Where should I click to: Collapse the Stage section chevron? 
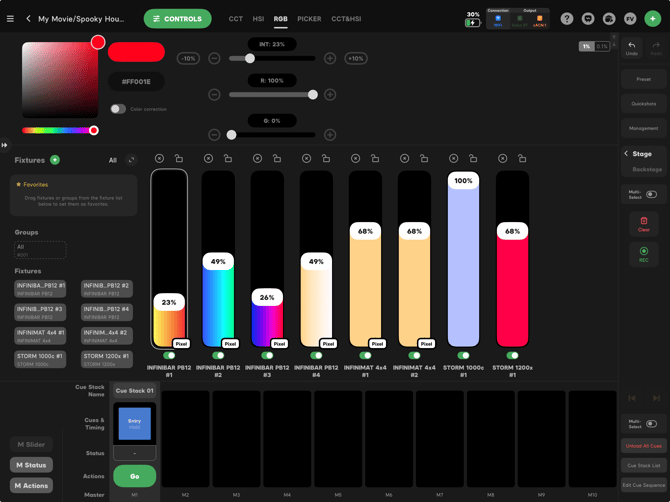[x=626, y=153]
